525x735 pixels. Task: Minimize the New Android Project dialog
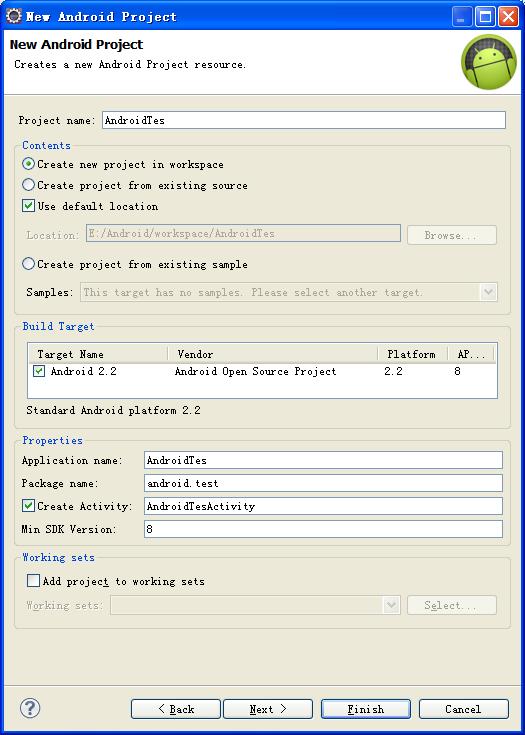[x=462, y=17]
